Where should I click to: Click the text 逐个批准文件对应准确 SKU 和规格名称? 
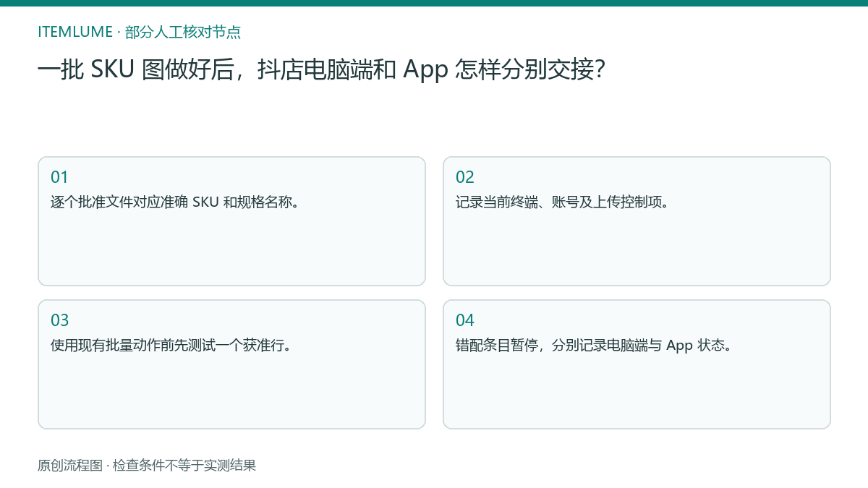click(175, 202)
